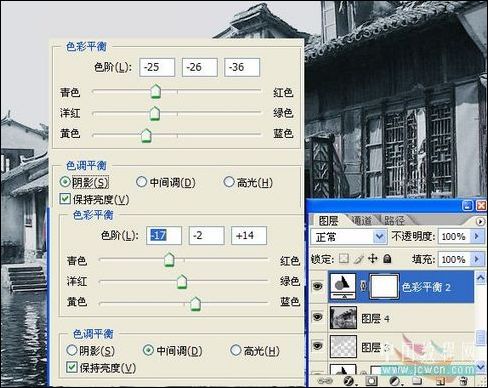Toggle 保持亮度(V) checkbox in upper dialog
Screen dimensions: 488x388
[65, 199]
